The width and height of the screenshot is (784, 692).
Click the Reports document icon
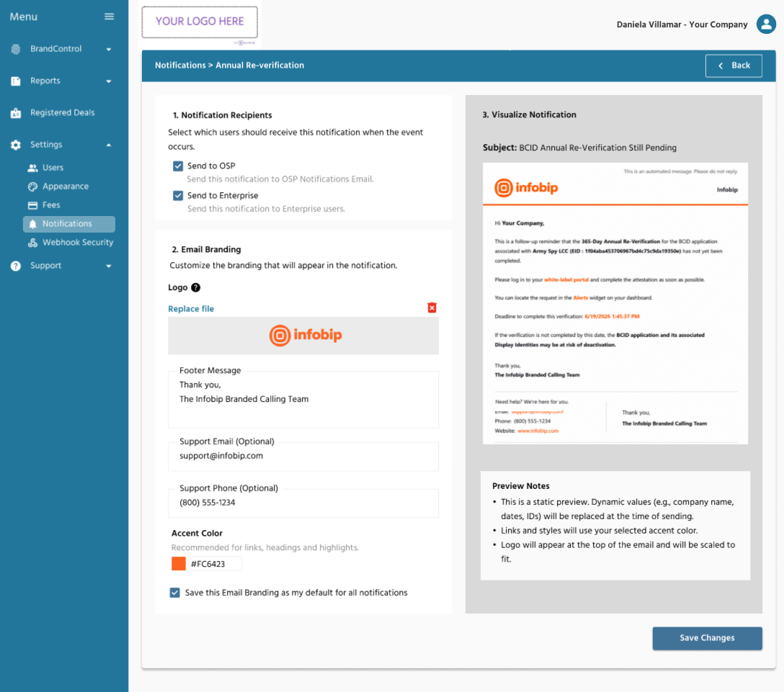[x=16, y=81]
